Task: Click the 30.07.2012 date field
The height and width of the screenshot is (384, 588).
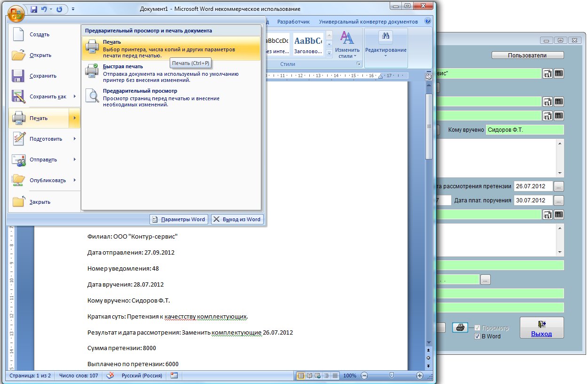Action: coord(533,200)
